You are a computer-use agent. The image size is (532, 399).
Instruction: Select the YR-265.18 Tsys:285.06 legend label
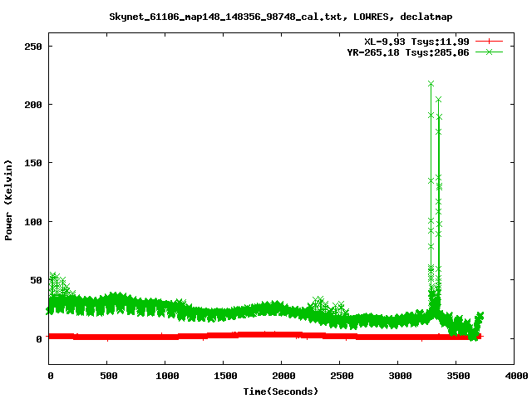[x=407, y=52]
